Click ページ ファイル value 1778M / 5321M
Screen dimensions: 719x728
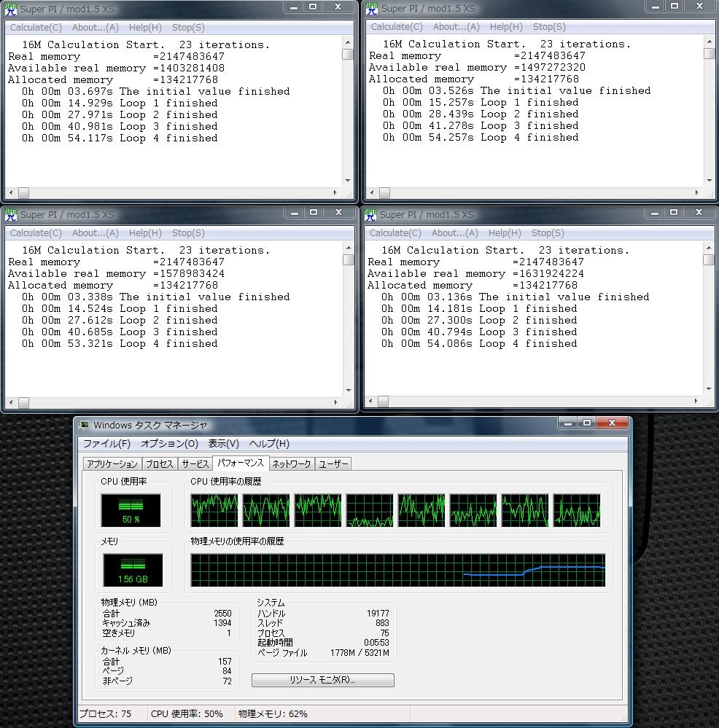click(359, 653)
